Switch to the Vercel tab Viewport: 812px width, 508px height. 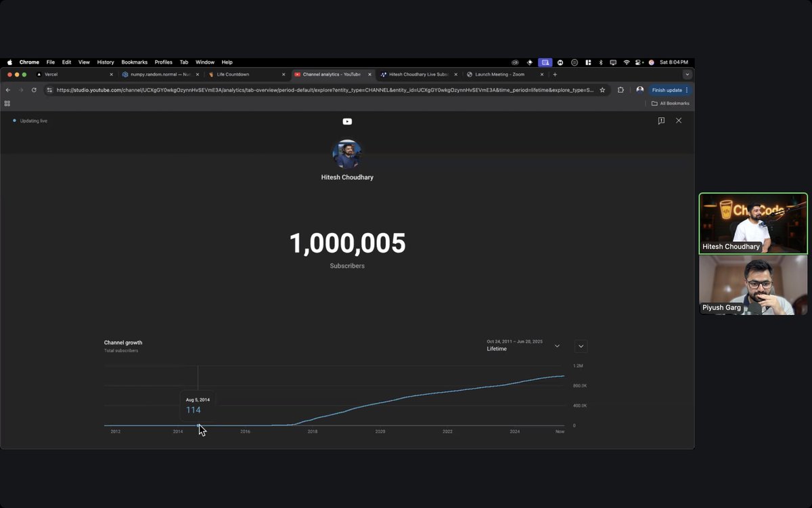coord(74,75)
